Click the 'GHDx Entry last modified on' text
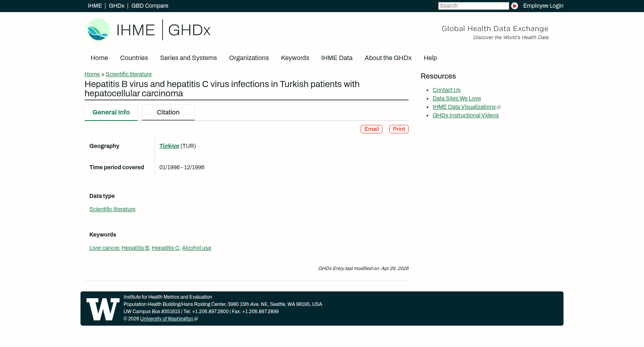Screen dimensions: 644x347 pyautogui.click(x=363, y=268)
